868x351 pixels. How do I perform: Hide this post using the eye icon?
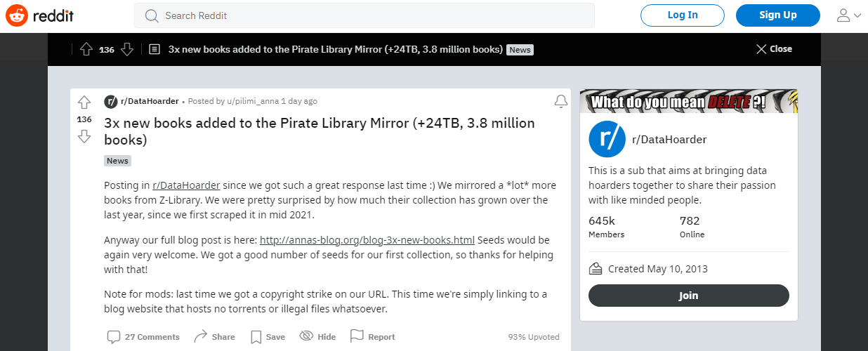pyautogui.click(x=317, y=337)
